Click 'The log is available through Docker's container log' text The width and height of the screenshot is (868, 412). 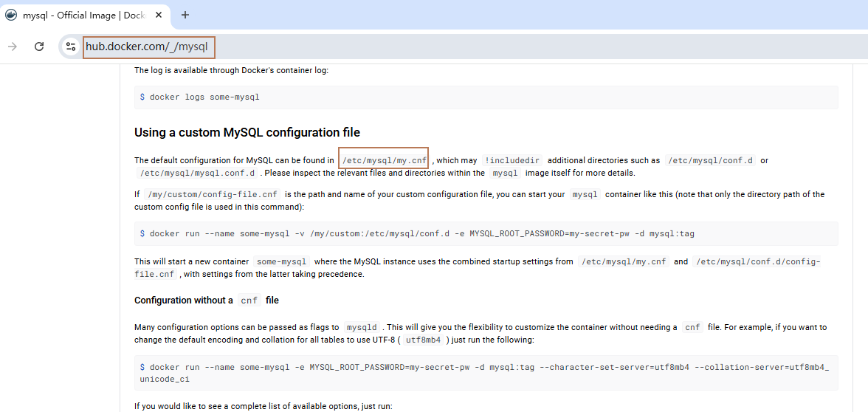click(232, 70)
